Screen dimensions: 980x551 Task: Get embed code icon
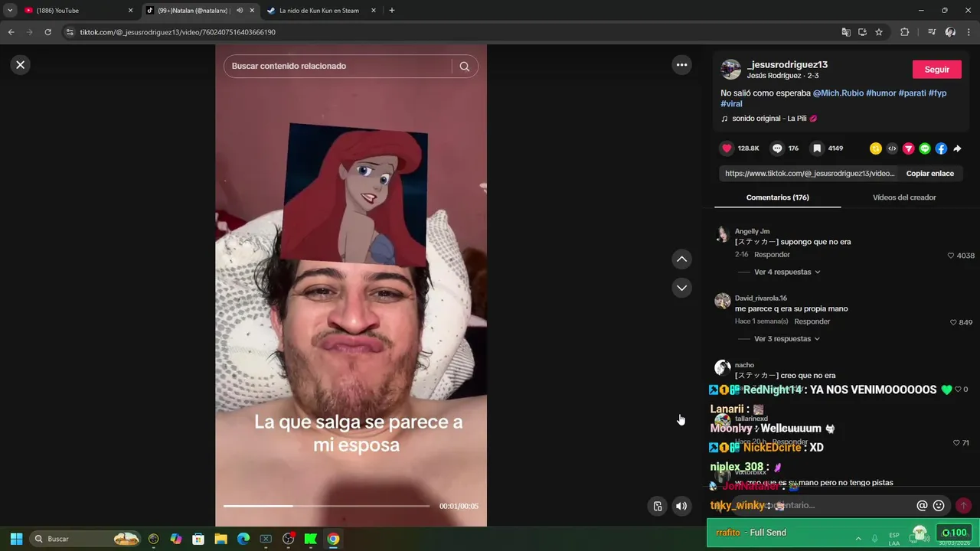[892, 148]
